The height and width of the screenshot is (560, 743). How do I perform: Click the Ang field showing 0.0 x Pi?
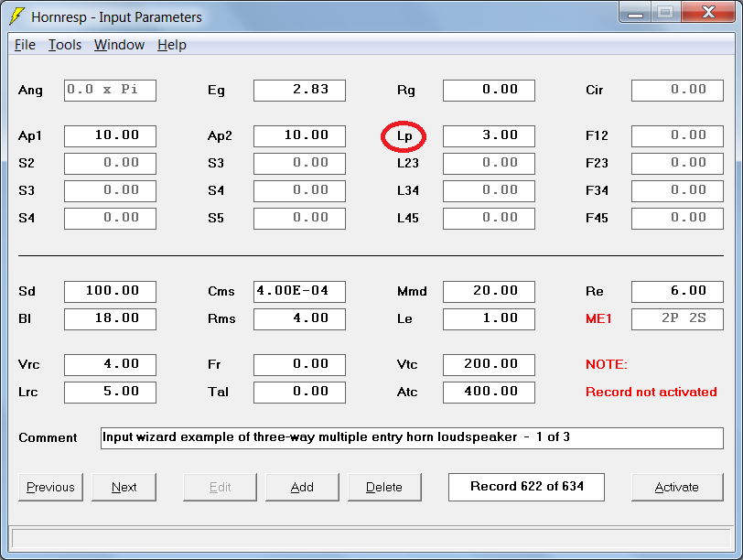tap(110, 90)
